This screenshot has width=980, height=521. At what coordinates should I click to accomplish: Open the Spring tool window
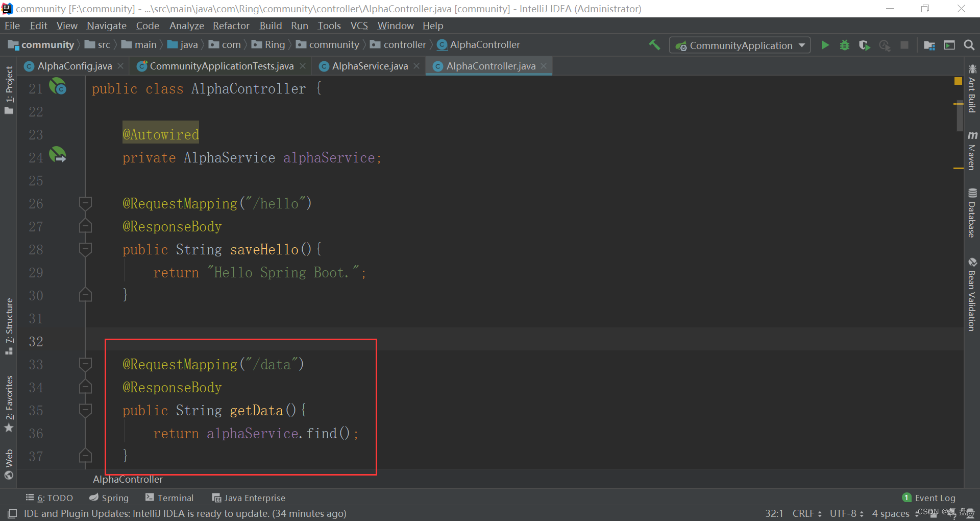(109, 498)
